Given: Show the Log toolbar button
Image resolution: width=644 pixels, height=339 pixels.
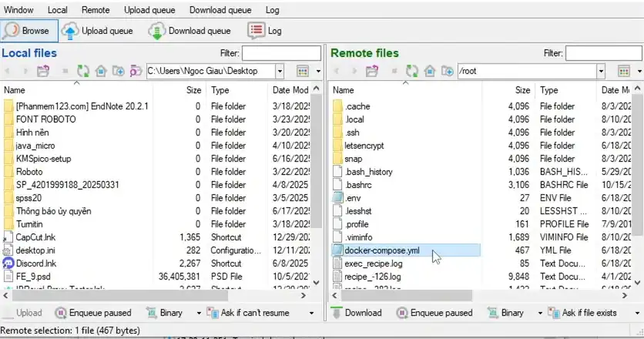Looking at the screenshot, I should (265, 31).
